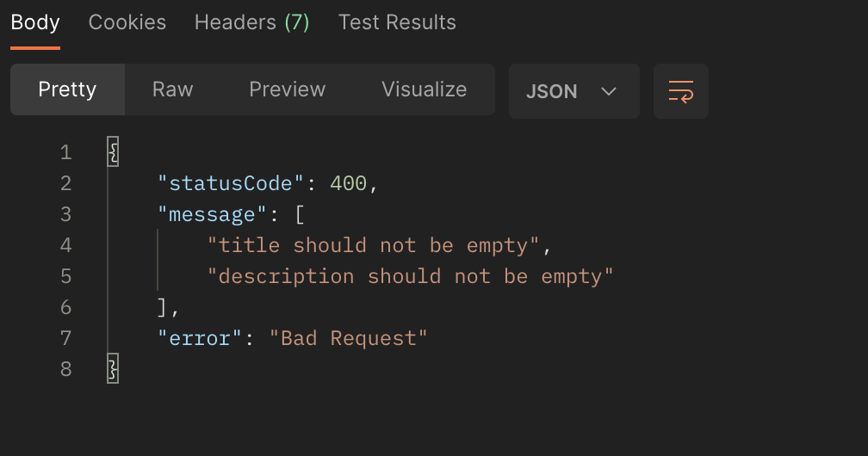Click the closing brace on line 8
Image resolution: width=868 pixels, height=456 pixels.
pos(113,368)
